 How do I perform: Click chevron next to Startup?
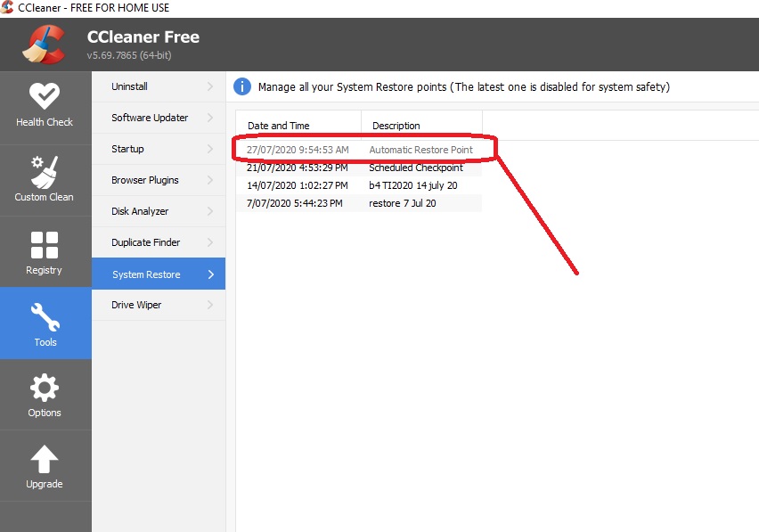click(x=210, y=149)
